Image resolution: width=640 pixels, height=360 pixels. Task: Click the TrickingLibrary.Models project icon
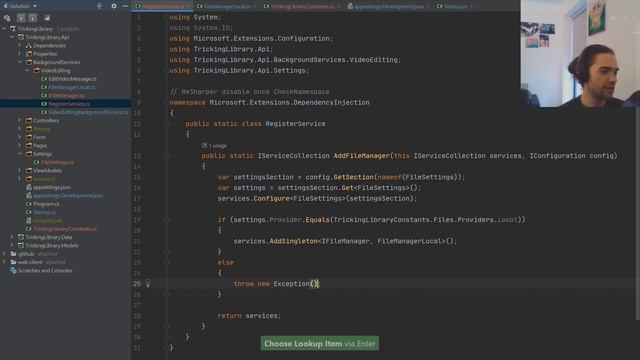click(x=21, y=245)
